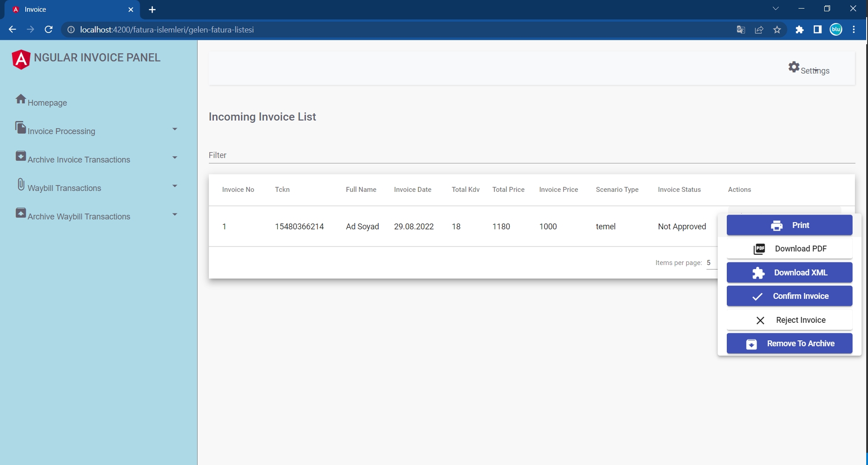Screen dimensions: 868x465
Task: Sort by the Invoice No column header
Action: click(x=238, y=190)
